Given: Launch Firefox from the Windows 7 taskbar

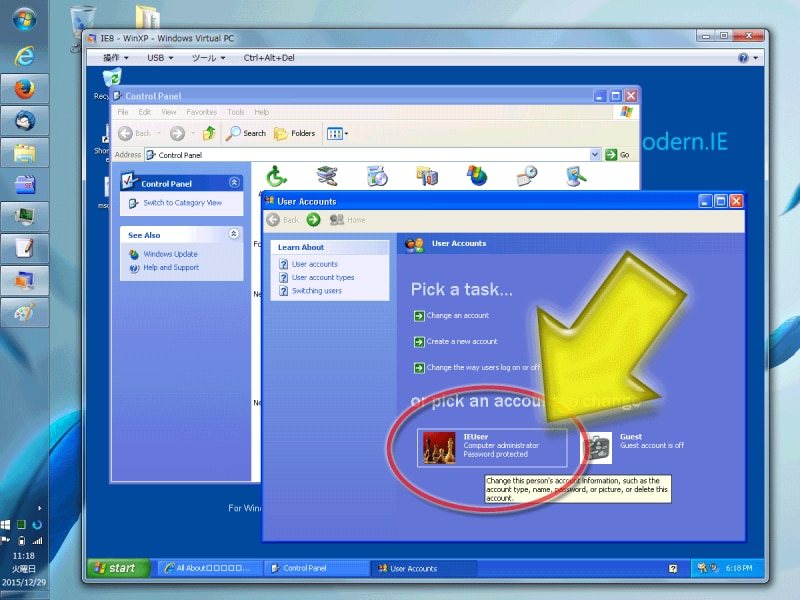Looking at the screenshot, I should point(25,88).
